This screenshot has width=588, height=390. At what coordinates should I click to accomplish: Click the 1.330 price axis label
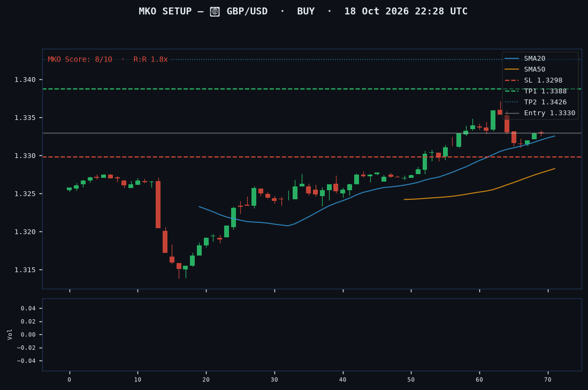click(25, 156)
